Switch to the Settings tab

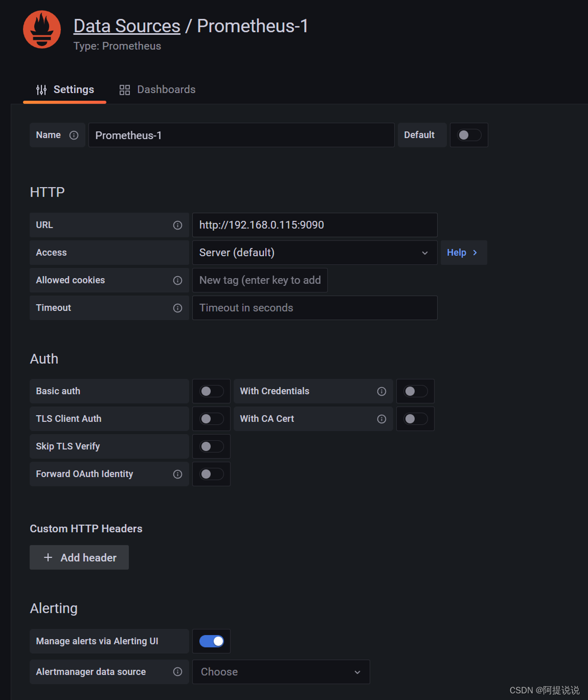pyautogui.click(x=65, y=90)
